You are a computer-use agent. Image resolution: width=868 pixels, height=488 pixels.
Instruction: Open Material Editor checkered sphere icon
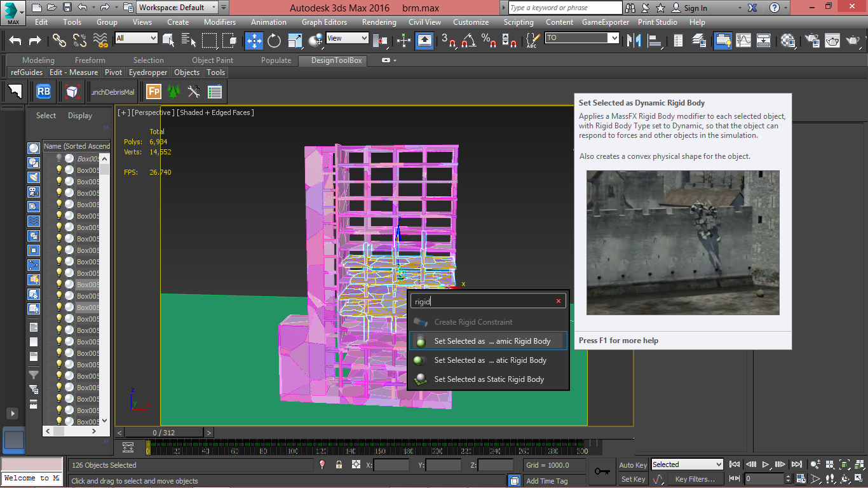pyautogui.click(x=789, y=40)
